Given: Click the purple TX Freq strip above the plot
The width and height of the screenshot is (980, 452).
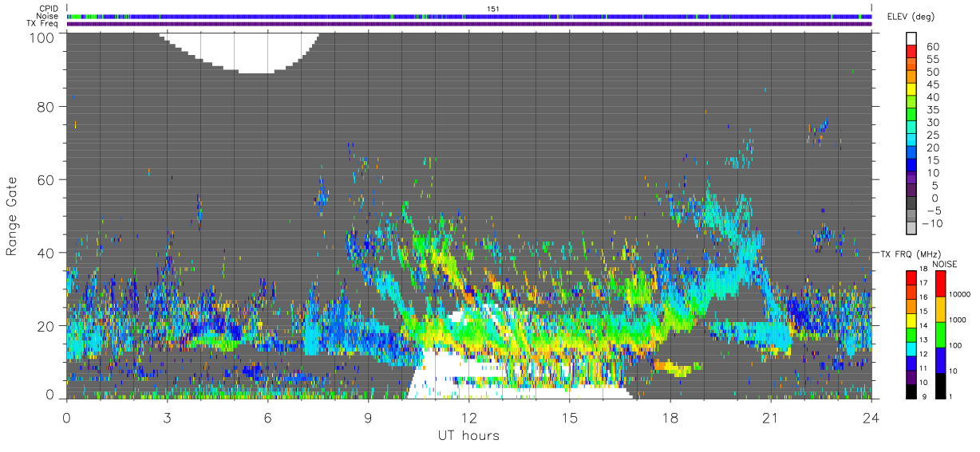Looking at the screenshot, I should tap(469, 24).
